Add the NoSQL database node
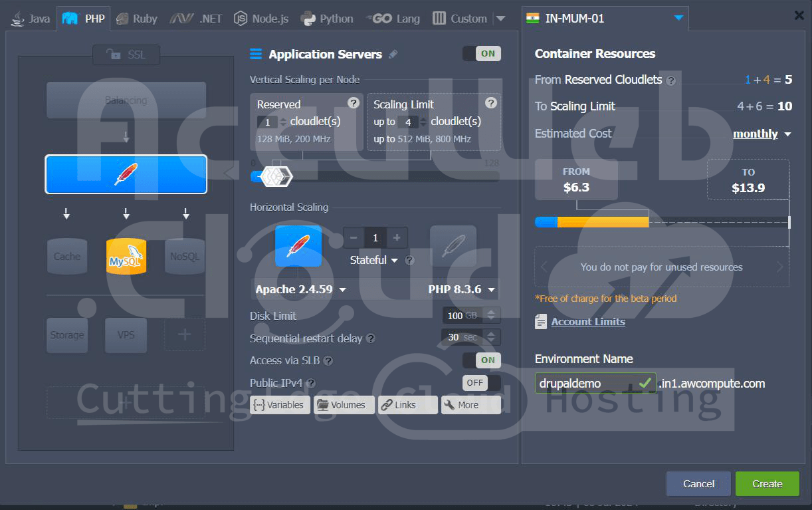Viewport: 812px width, 510px height. point(185,256)
